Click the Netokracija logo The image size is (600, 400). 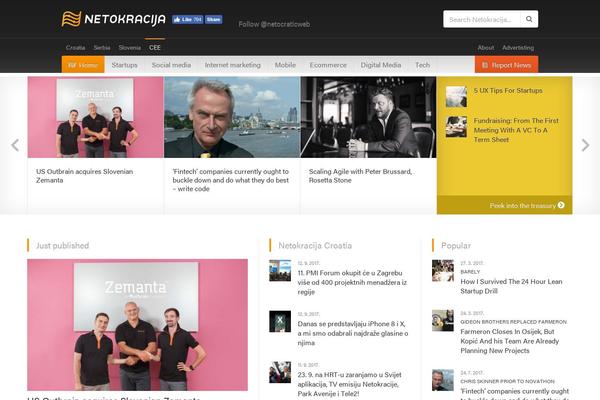[114, 19]
